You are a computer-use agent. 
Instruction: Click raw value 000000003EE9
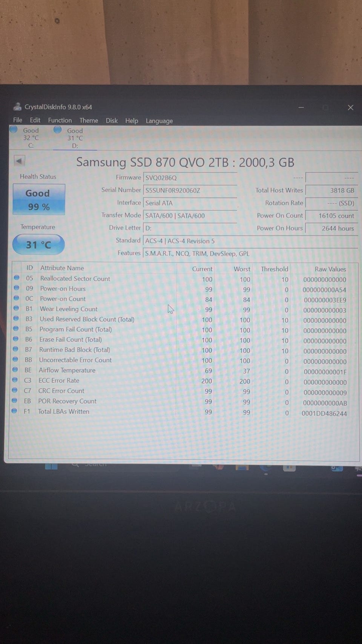pos(325,300)
